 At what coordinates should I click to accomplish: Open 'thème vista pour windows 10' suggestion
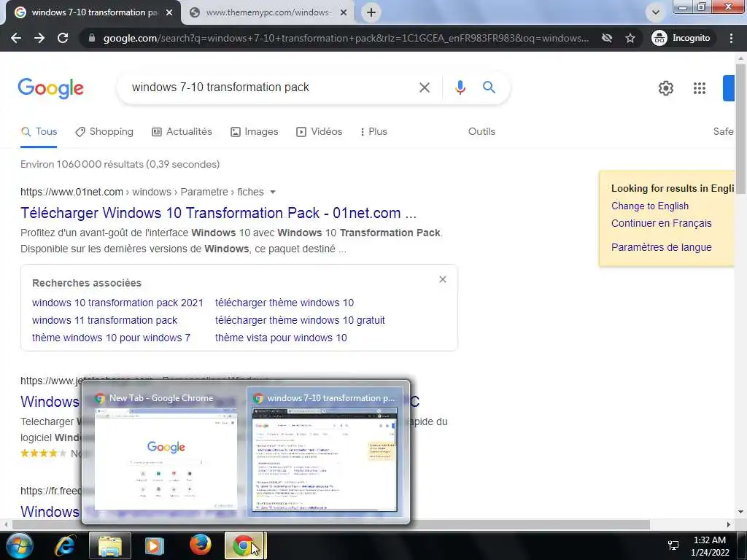pos(281,338)
